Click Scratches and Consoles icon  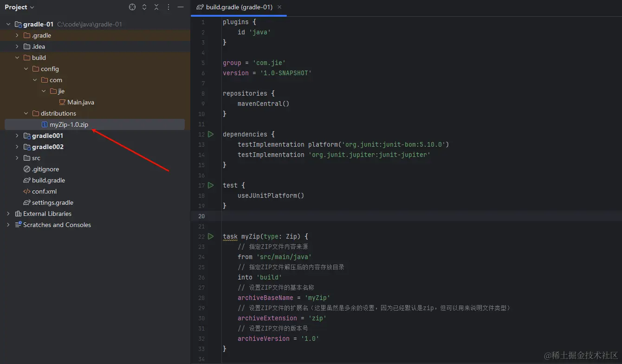click(18, 225)
